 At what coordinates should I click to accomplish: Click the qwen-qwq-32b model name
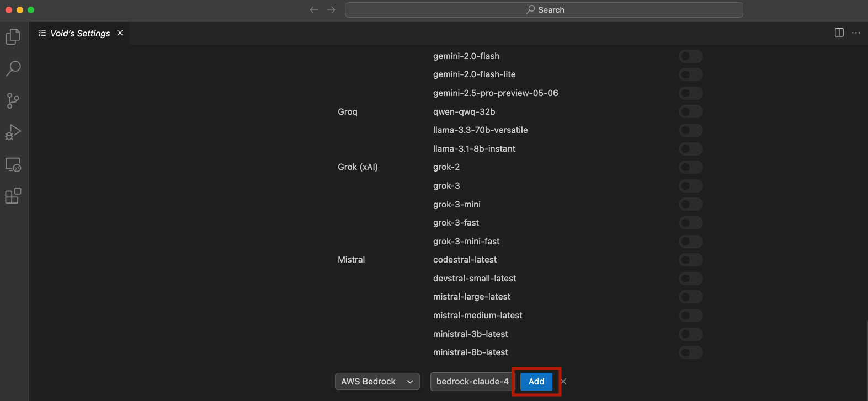coord(464,111)
